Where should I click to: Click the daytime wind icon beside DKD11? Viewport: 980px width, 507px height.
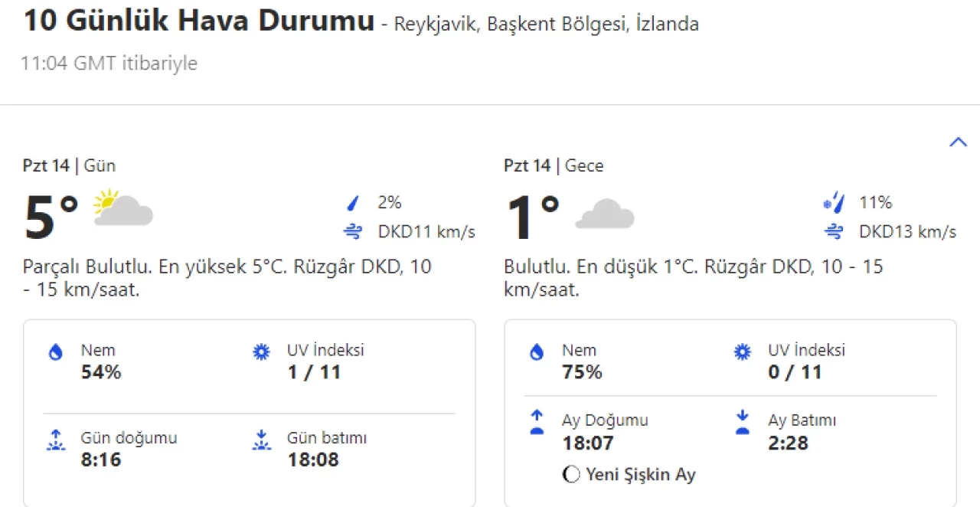[x=353, y=231]
